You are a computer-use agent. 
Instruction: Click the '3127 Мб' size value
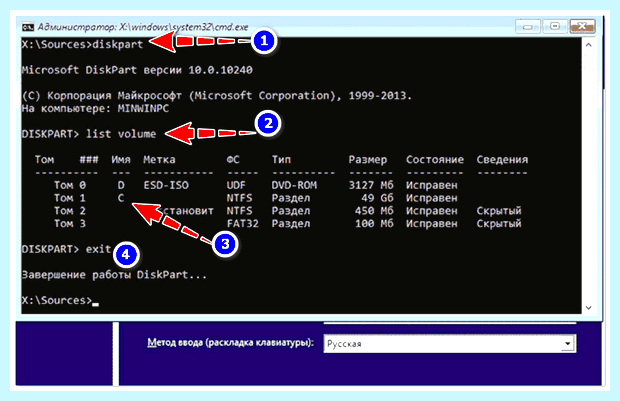(x=371, y=185)
